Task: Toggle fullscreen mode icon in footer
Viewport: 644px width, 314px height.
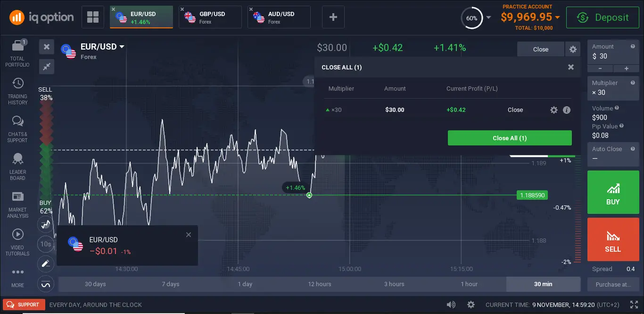Action: 634,305
